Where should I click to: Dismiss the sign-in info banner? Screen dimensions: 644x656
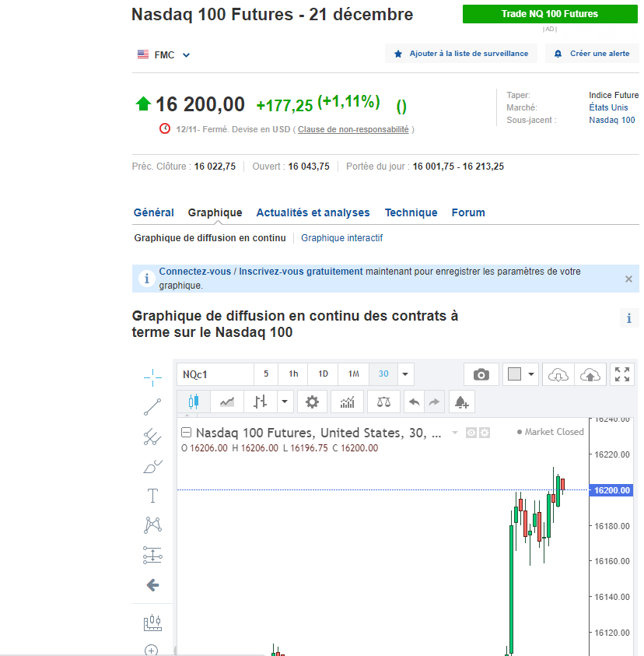pyautogui.click(x=628, y=279)
